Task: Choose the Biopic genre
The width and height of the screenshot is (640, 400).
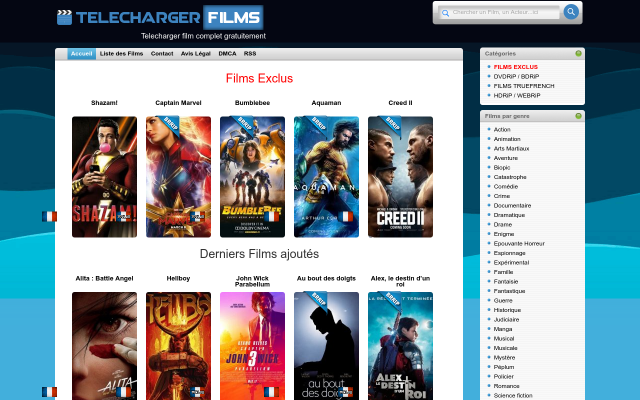Action: [x=502, y=167]
